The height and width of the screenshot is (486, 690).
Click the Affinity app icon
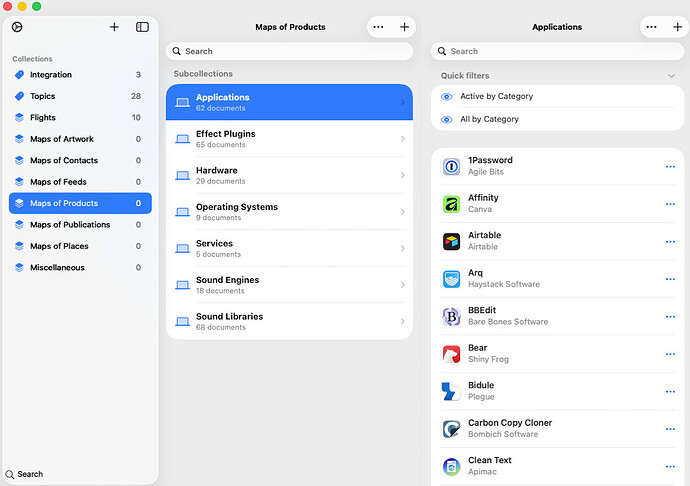[451, 204]
